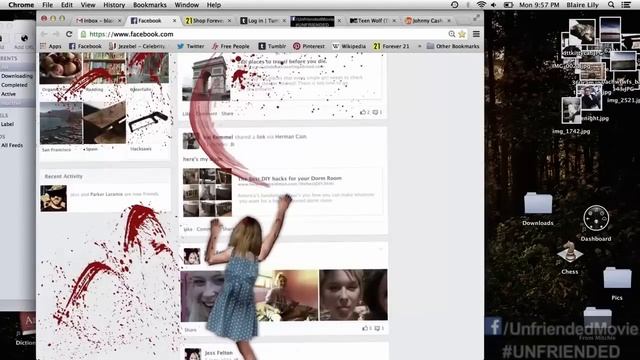Open the Notification Center icon
640x360 pixels.
(x=626, y=5)
